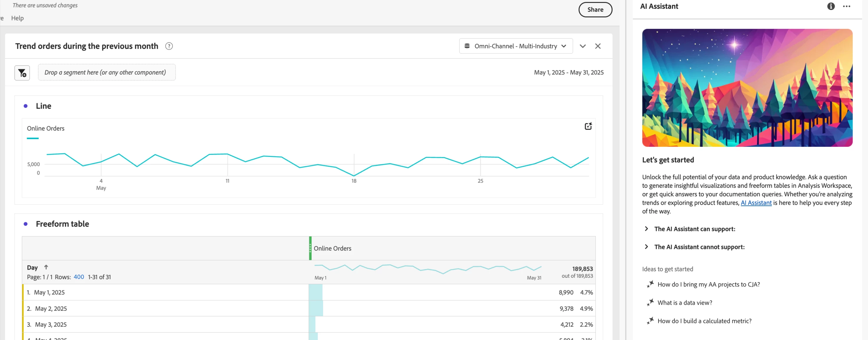Open the Help menu
This screenshot has width=868, height=340.
[x=17, y=18]
